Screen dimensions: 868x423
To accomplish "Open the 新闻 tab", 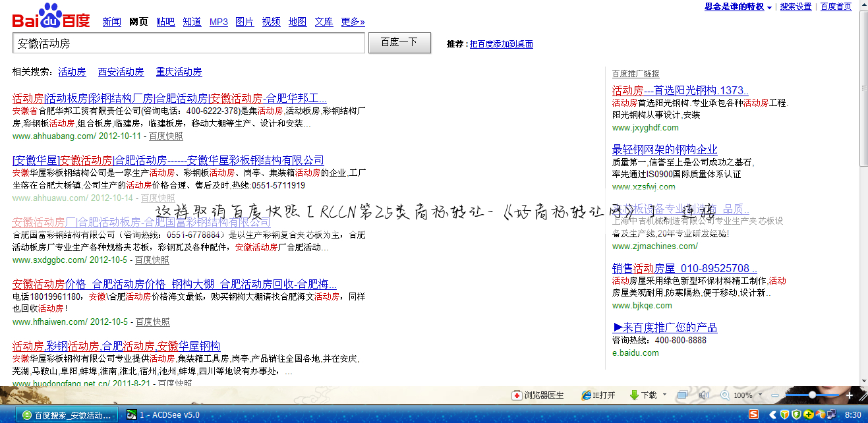I will click(112, 22).
